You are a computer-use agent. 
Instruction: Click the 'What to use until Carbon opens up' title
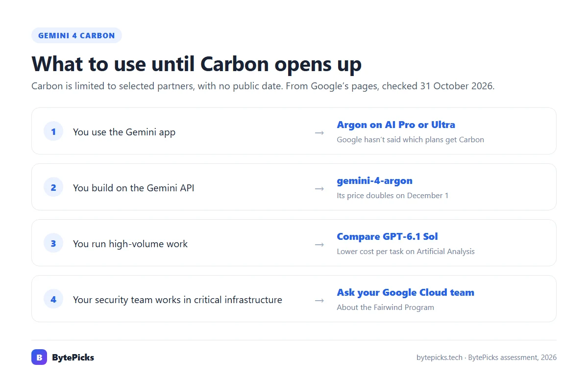click(x=196, y=64)
